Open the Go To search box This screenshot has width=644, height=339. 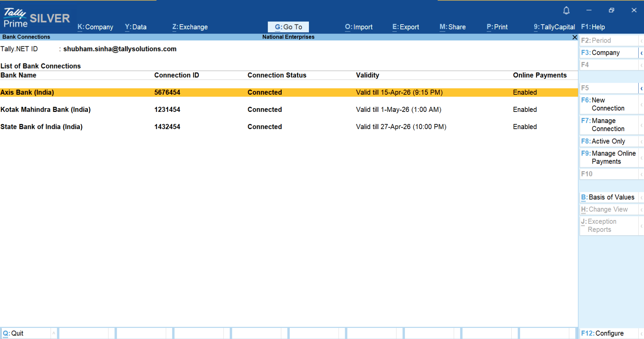click(288, 27)
